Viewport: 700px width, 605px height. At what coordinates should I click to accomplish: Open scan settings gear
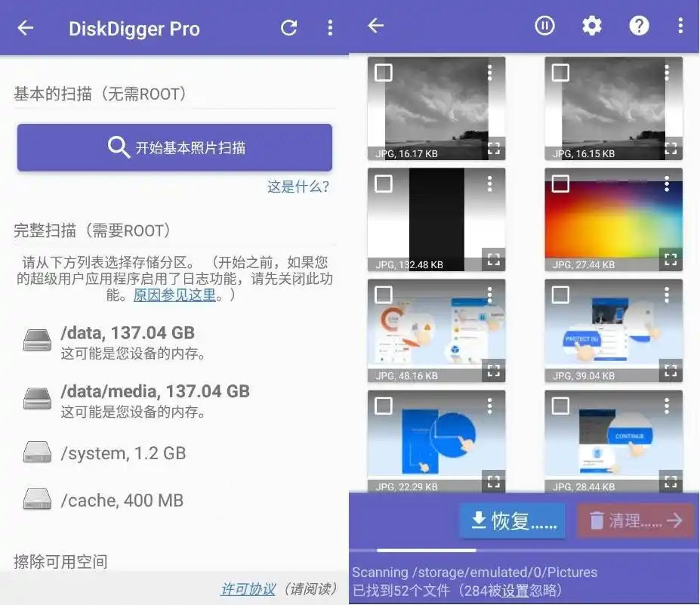592,26
